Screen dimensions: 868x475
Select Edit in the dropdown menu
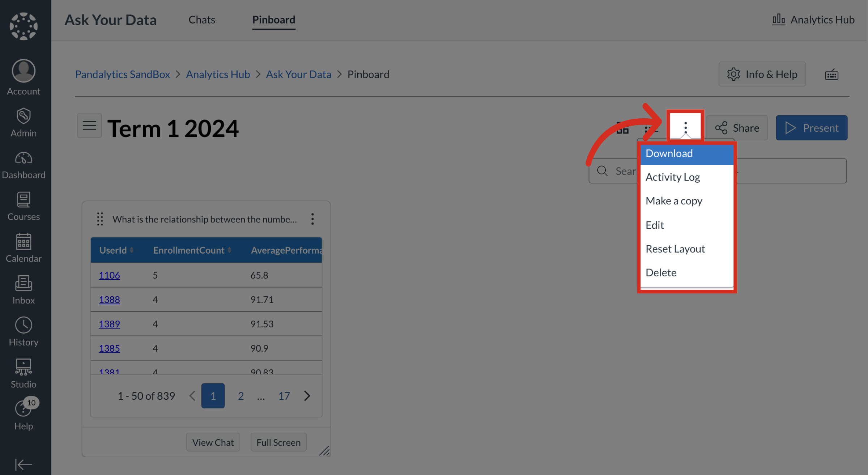[687, 225]
